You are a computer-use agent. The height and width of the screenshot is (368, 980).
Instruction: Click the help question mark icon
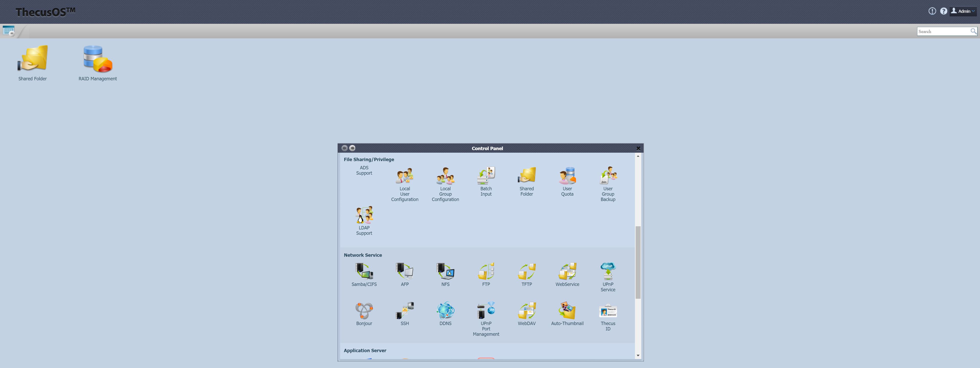943,11
